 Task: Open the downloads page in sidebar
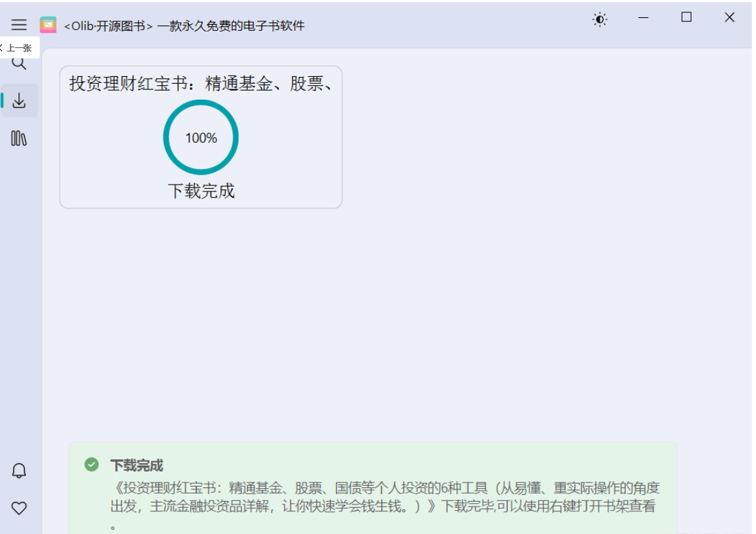coord(19,100)
